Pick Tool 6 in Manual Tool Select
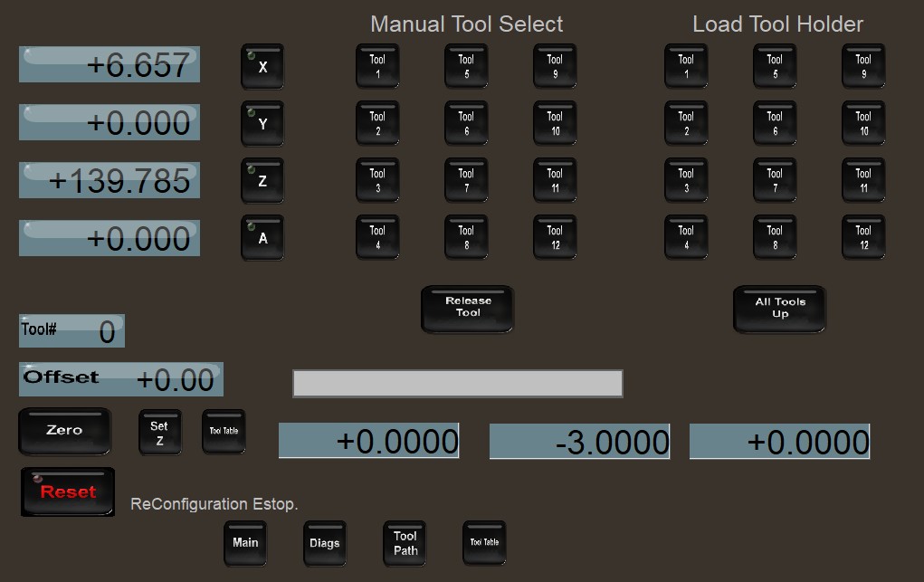The height and width of the screenshot is (582, 924). [466, 123]
